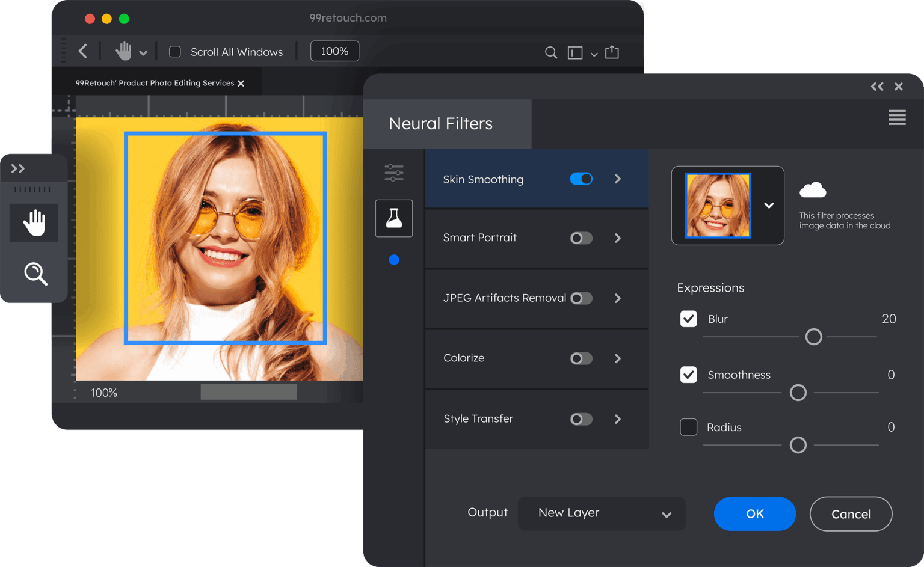The image size is (924, 567).
Task: Enable the Smart Portrait toggle
Action: (x=581, y=238)
